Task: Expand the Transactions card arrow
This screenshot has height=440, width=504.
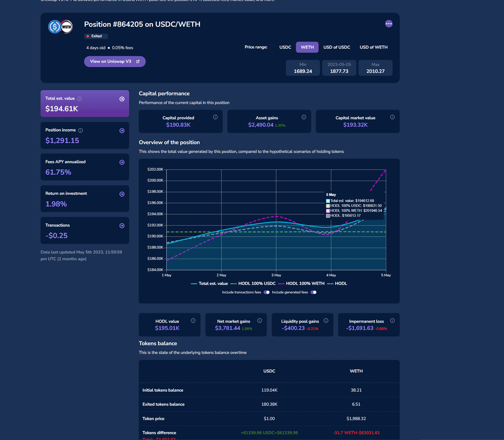Action: [122, 226]
